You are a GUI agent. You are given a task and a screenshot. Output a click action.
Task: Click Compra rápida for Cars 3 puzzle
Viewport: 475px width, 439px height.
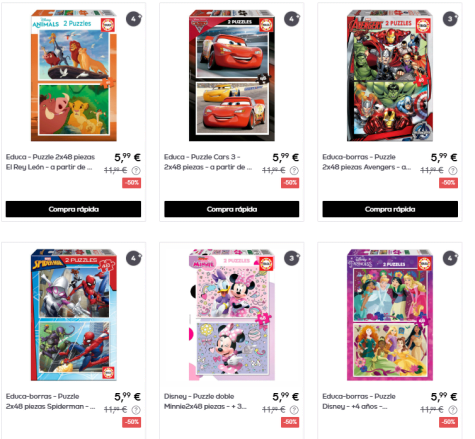point(232,209)
